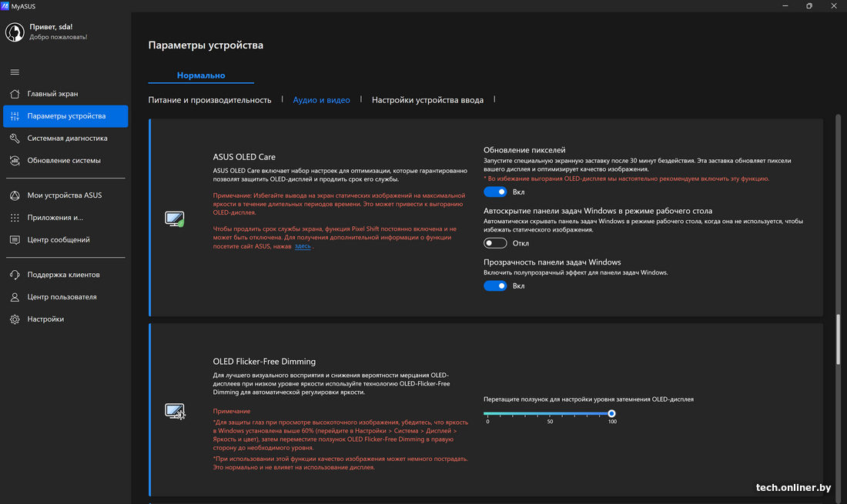The image size is (847, 504).
Task: Click the Параметры устройства page title
Action: [x=206, y=45]
